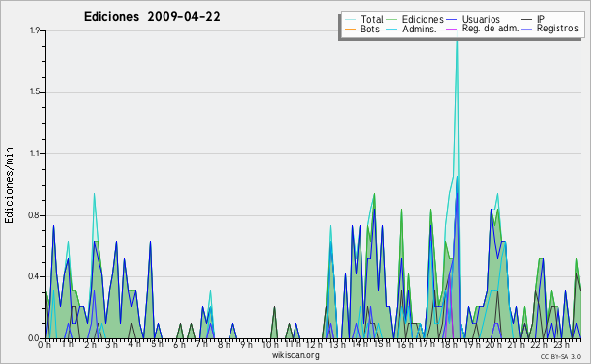Click the 0.4 y-axis value
591x364 pixels.
[x=34, y=276]
